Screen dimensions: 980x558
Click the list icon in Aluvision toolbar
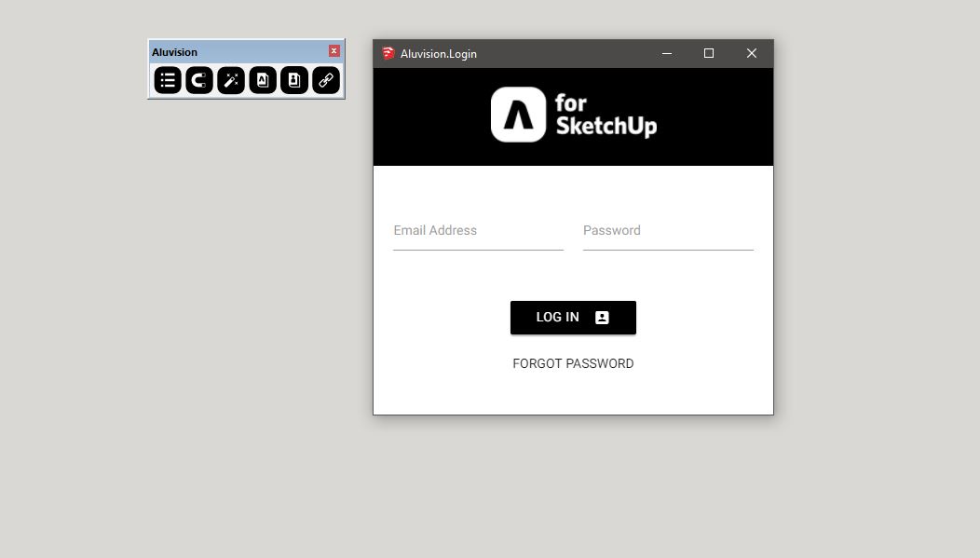168,81
